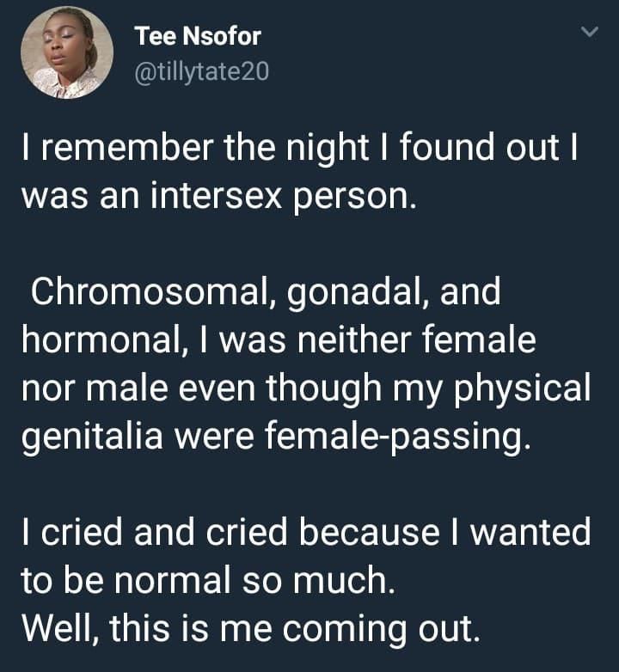Screen dimensions: 619x672
Task: Click the line "to be normal so much."
Action: pos(207,583)
